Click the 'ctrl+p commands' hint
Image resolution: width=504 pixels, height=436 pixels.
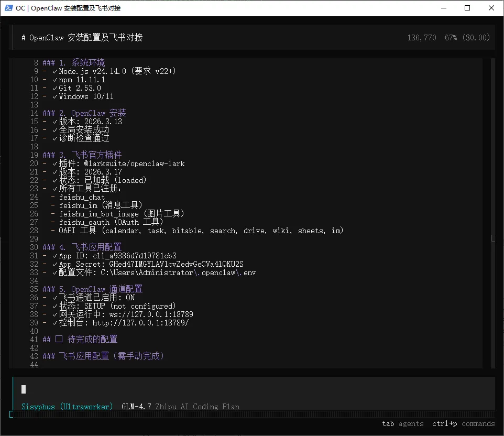464,423
